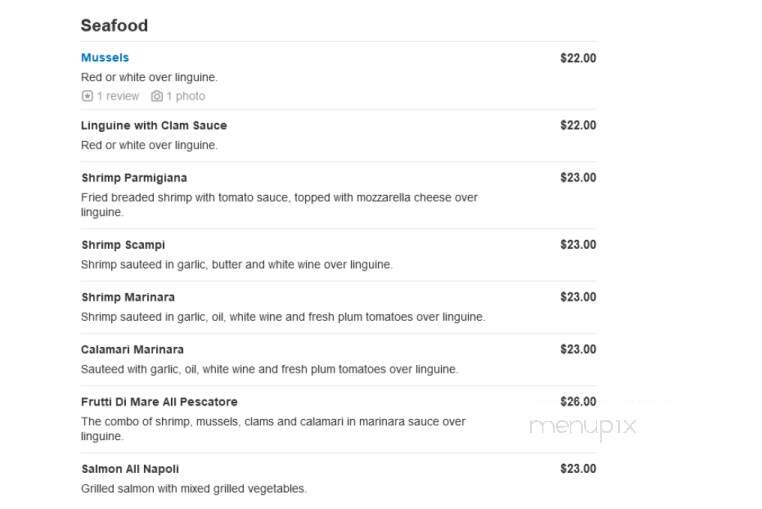Screen dimensions: 762x509
Task: Click the Shrimp Scampi description text
Action: [236, 264]
